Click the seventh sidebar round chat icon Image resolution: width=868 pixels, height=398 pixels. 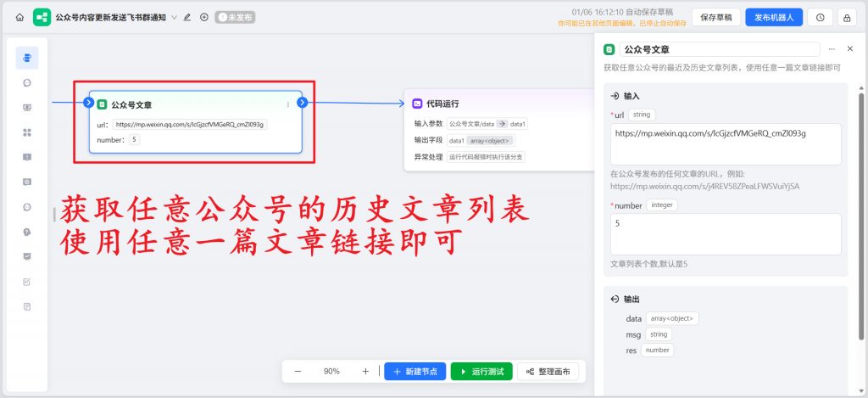[x=27, y=207]
